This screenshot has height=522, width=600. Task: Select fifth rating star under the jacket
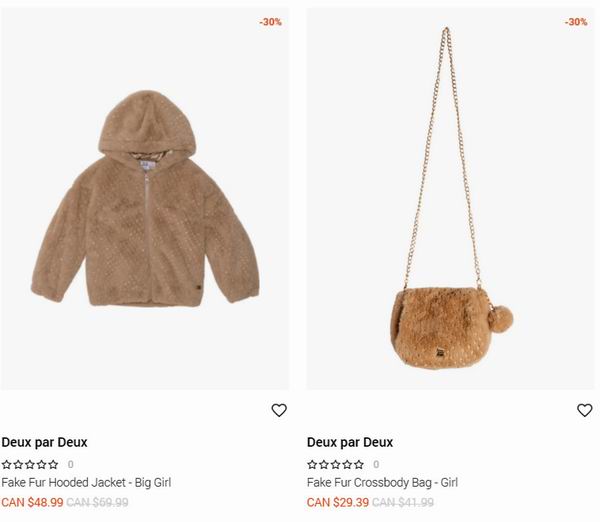pos(53,465)
